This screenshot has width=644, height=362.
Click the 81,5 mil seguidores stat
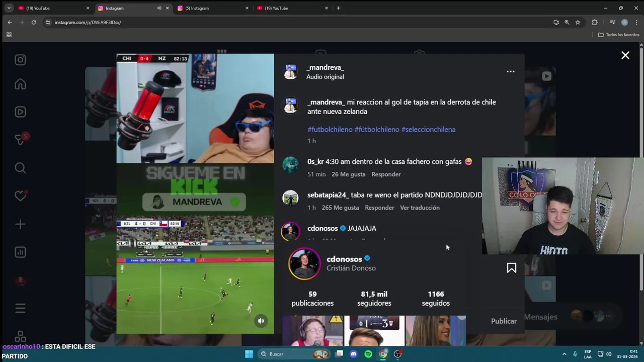point(374,299)
